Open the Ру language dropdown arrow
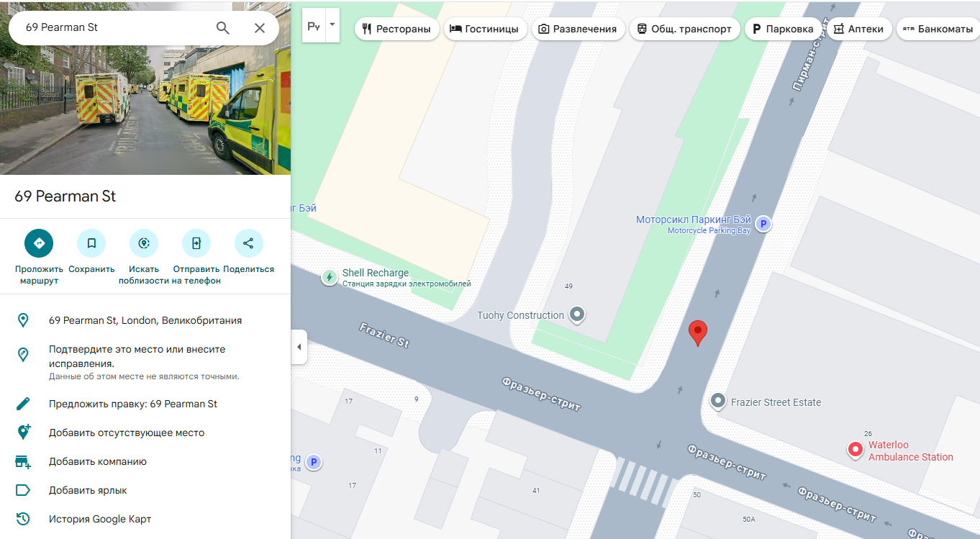The width and height of the screenshot is (980, 539). (332, 24)
